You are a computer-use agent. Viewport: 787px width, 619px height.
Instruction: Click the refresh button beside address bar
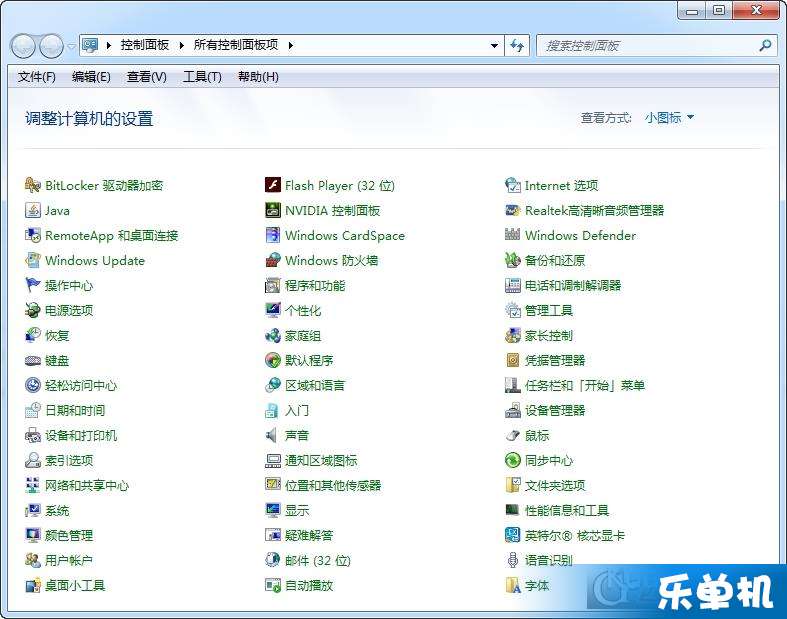pos(517,46)
